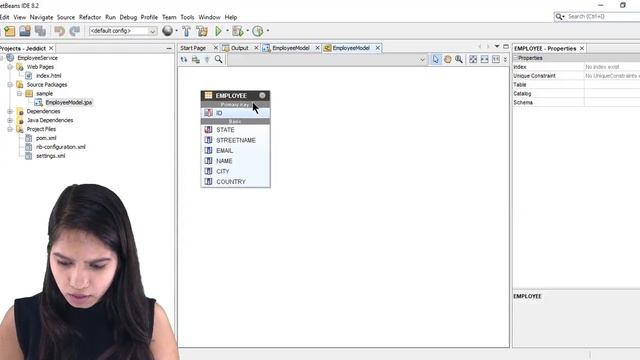This screenshot has width=640, height=360.
Task: Open the Team menu
Action: point(169,17)
